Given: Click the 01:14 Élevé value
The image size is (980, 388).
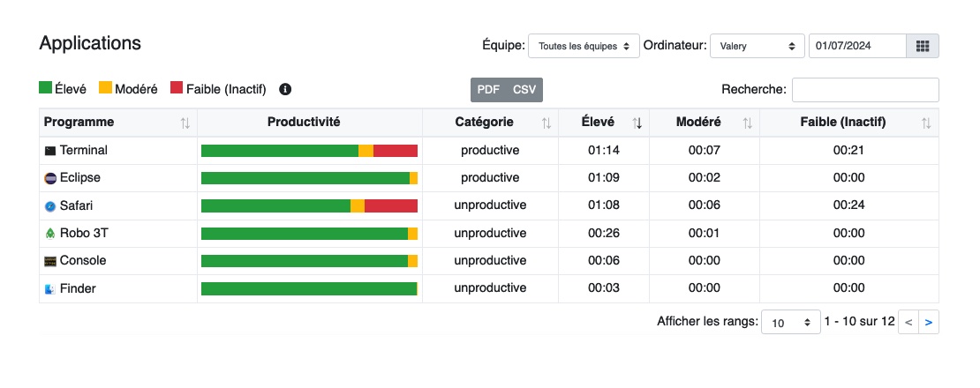Looking at the screenshot, I should tap(604, 150).
